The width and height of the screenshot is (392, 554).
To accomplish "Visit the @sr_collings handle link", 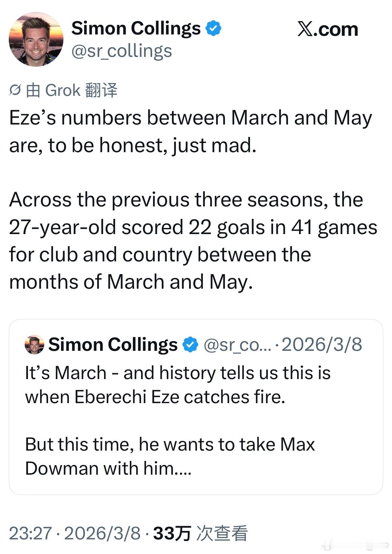I will coord(122,51).
